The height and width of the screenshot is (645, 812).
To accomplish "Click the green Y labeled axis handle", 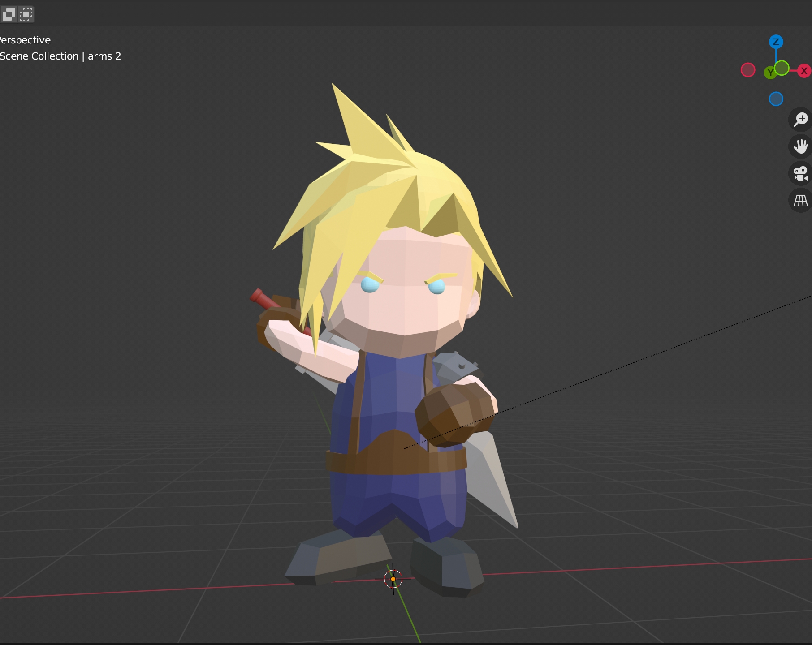I will pyautogui.click(x=770, y=73).
